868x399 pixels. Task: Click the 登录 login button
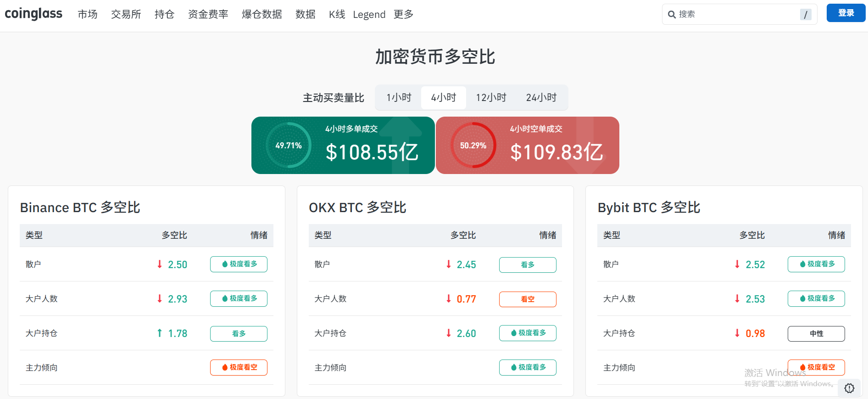tap(846, 13)
